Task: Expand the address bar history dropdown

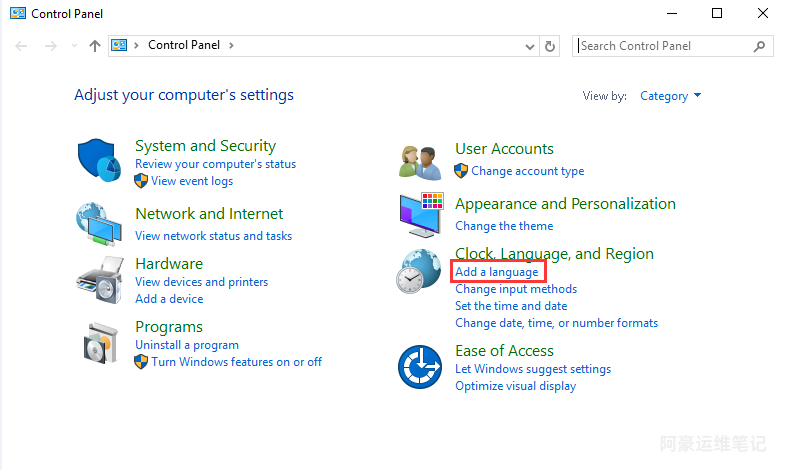Action: point(529,47)
